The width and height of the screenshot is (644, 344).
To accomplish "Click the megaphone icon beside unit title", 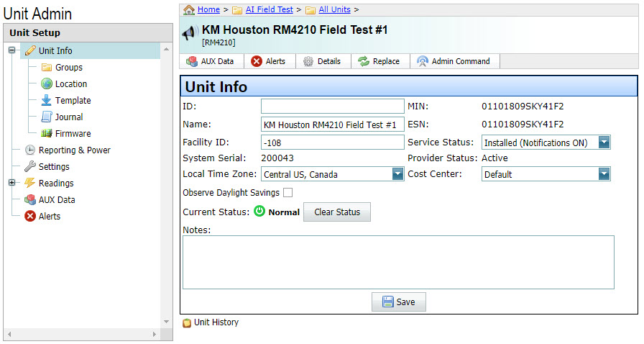I will pyautogui.click(x=190, y=33).
